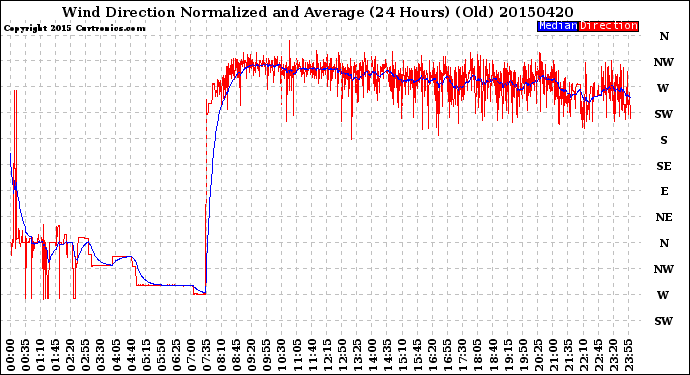Select the 08:10 time axis label

pos(222,355)
